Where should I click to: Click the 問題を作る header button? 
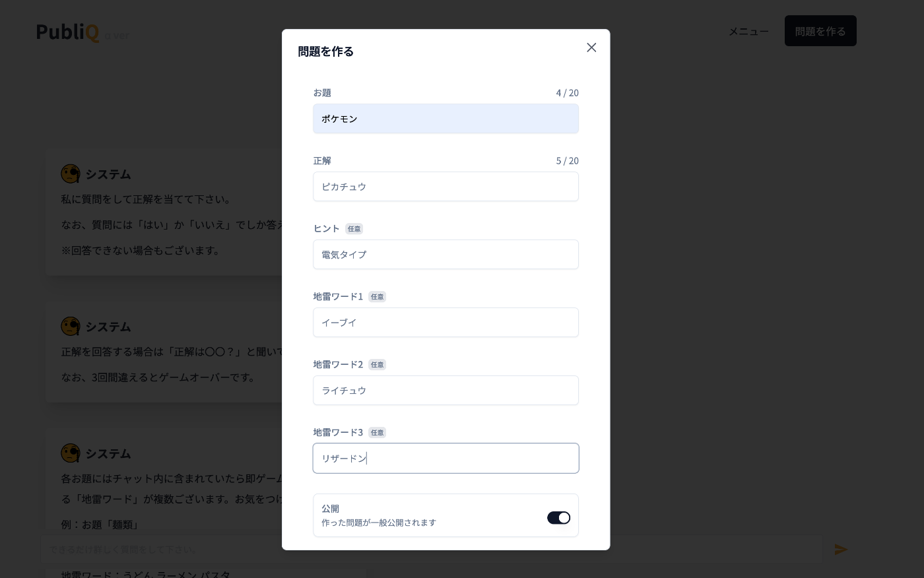pyautogui.click(x=820, y=31)
